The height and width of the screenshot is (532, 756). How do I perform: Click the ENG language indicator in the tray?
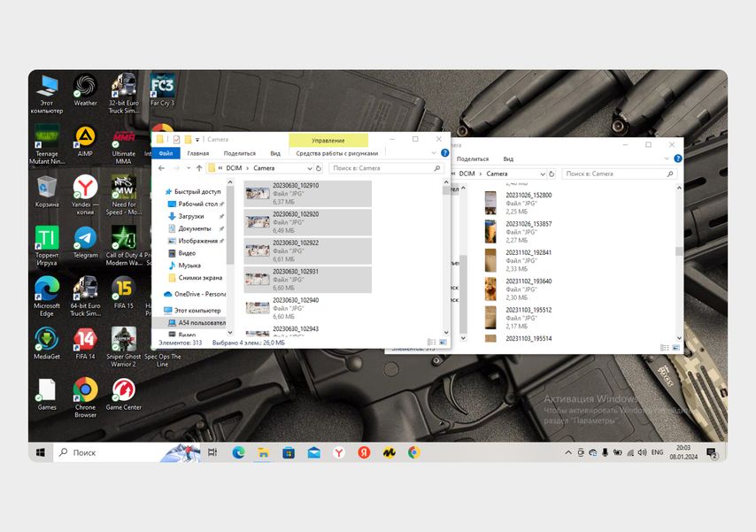pyautogui.click(x=657, y=452)
